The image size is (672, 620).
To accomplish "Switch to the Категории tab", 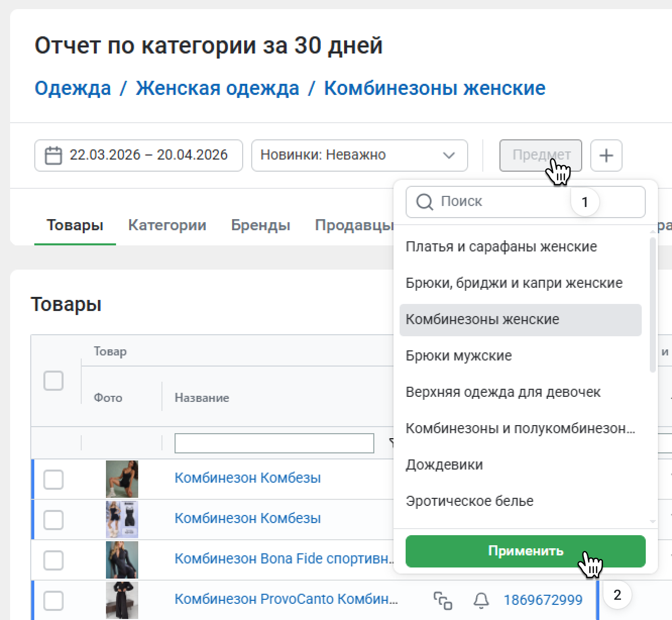I will pyautogui.click(x=167, y=225).
